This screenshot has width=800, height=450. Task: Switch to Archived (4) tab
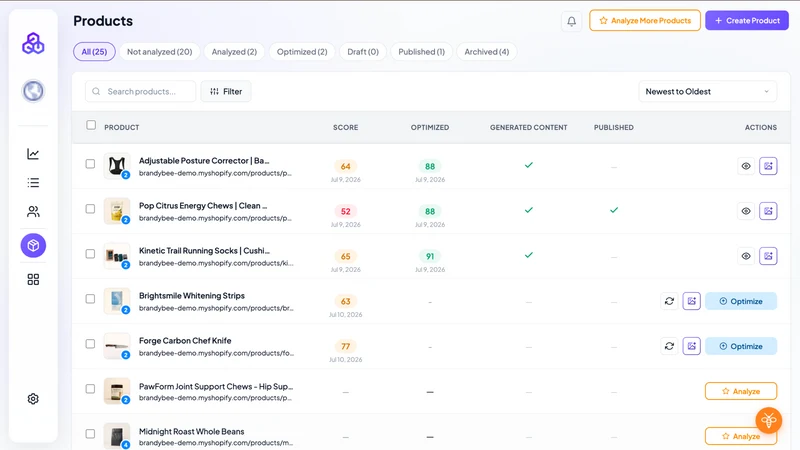[x=487, y=52]
